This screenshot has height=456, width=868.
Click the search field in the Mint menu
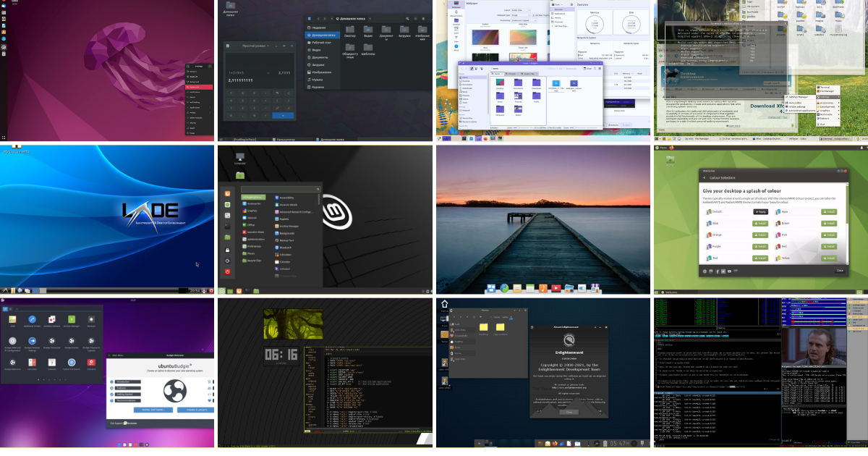tap(281, 189)
